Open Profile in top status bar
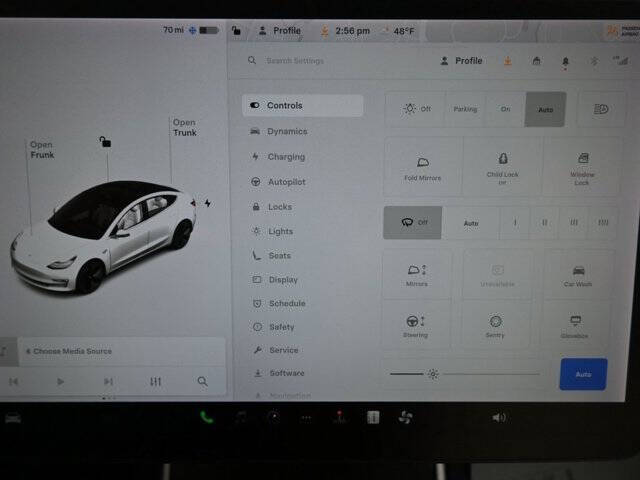Viewport: 640px width, 480px height. (x=280, y=31)
